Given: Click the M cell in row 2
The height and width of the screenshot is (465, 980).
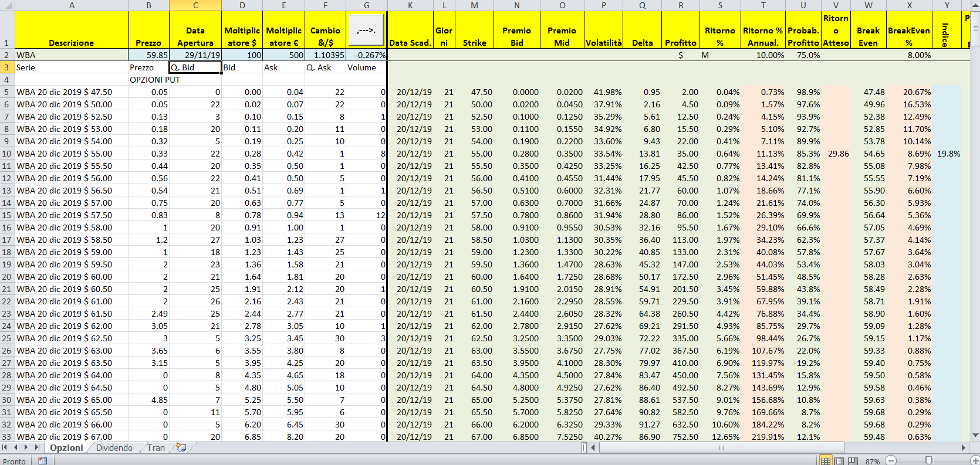Looking at the screenshot, I should [x=720, y=55].
